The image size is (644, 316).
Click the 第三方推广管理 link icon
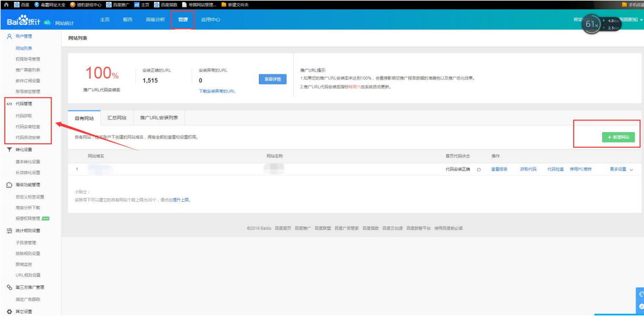(x=9, y=287)
